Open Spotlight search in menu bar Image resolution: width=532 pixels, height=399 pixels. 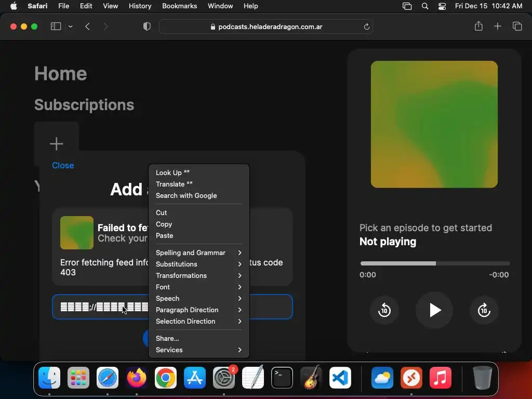click(x=425, y=6)
